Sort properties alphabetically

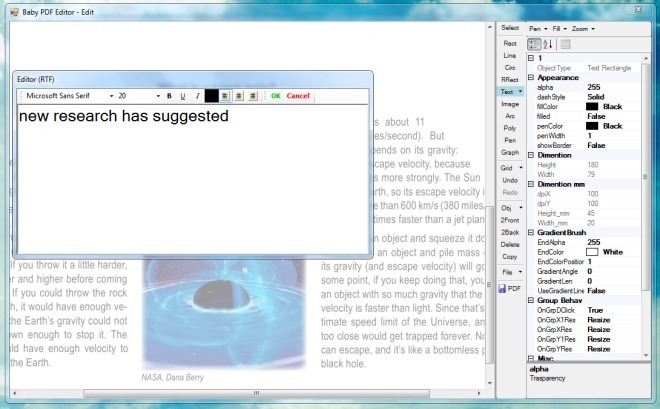(x=548, y=44)
